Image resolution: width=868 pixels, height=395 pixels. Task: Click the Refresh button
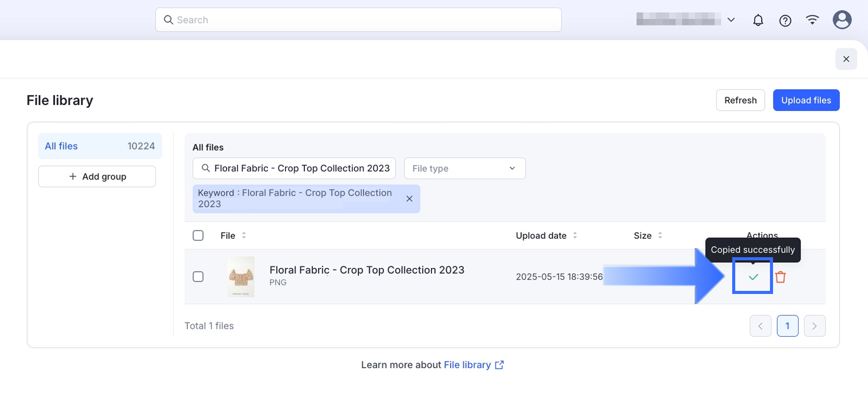[x=740, y=100]
